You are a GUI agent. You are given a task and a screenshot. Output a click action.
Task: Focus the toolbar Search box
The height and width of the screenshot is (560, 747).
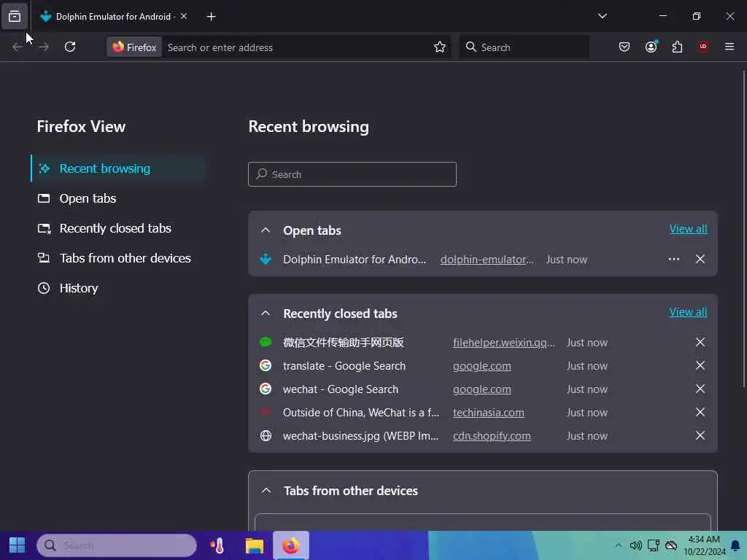524,47
